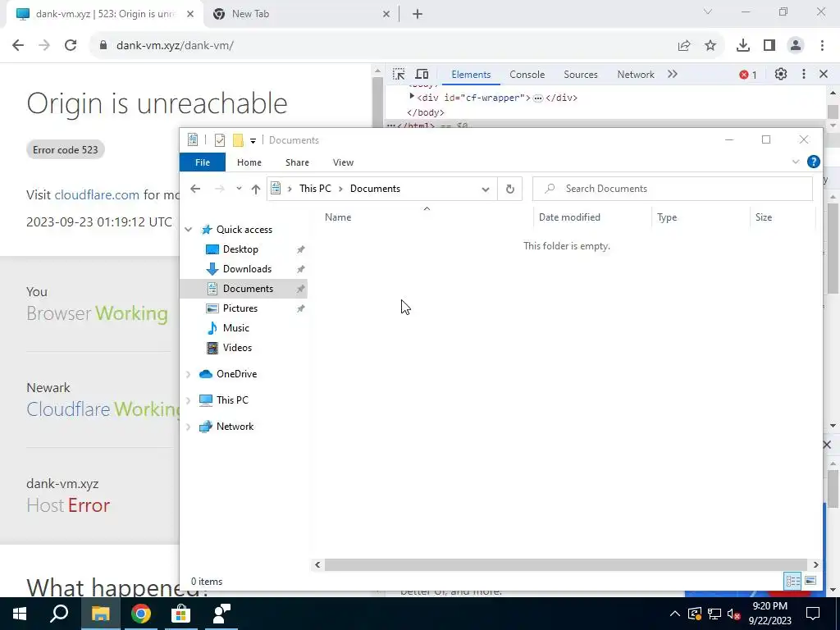Show hidden system tray icons
Image resolution: width=840 pixels, height=630 pixels.
[x=675, y=614]
